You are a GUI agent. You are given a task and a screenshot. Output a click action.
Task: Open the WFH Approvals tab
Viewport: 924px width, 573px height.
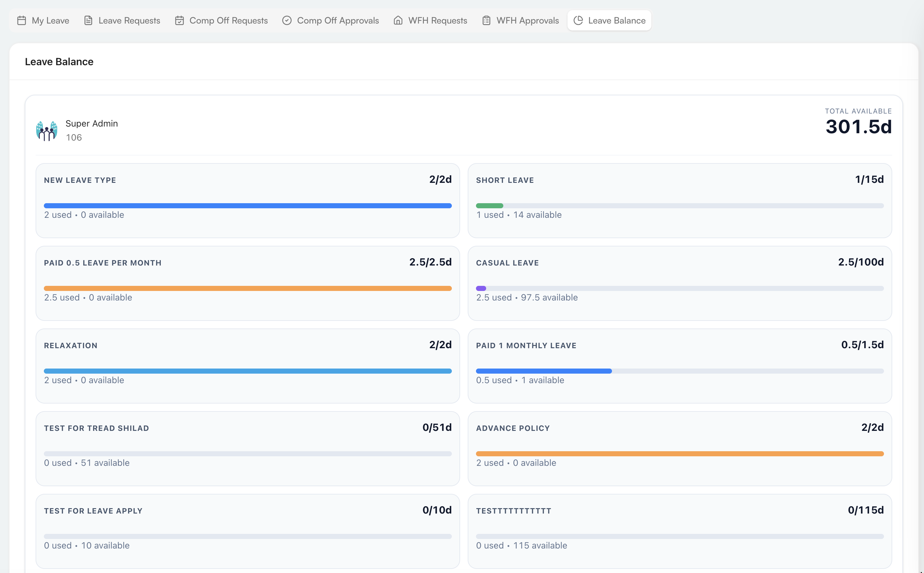click(x=521, y=20)
